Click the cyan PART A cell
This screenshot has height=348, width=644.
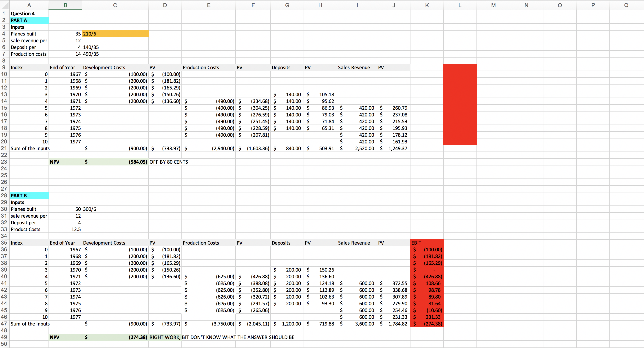tap(29, 20)
